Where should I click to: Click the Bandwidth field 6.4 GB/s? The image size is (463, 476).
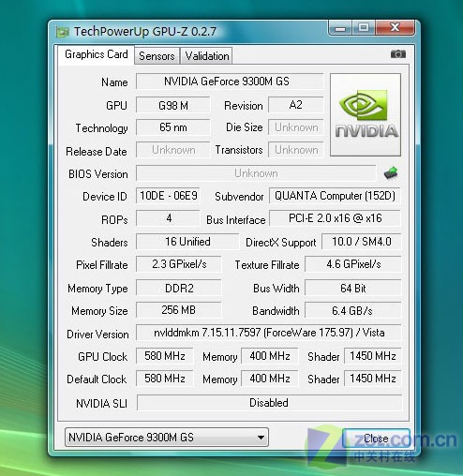[353, 310]
